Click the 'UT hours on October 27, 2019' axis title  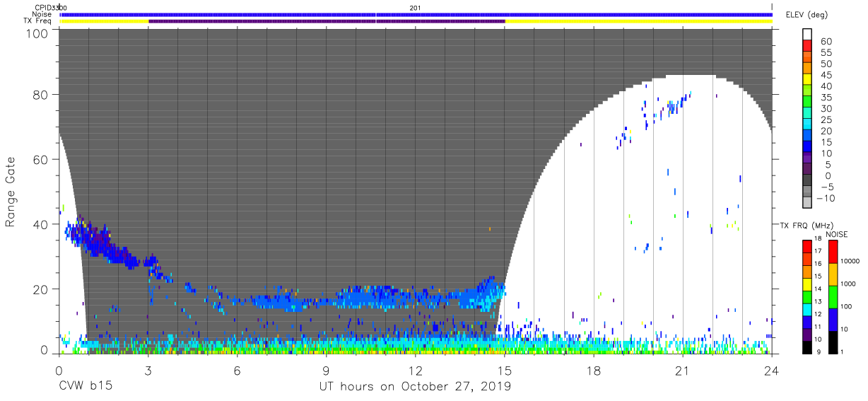point(415,387)
